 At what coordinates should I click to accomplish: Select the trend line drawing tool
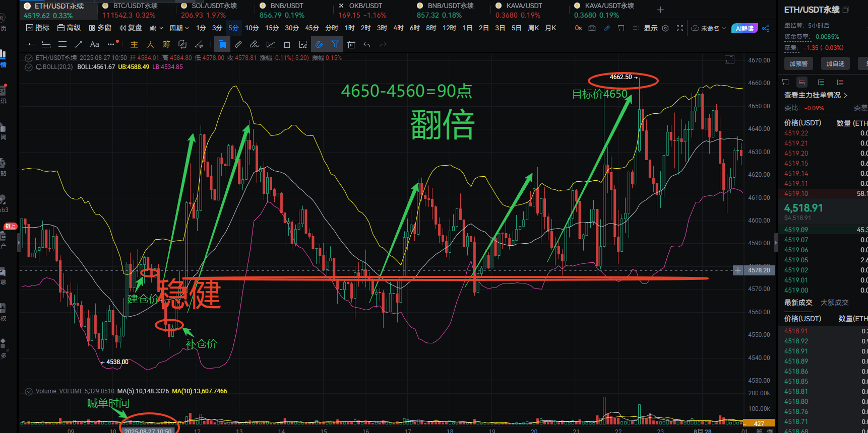coord(78,44)
